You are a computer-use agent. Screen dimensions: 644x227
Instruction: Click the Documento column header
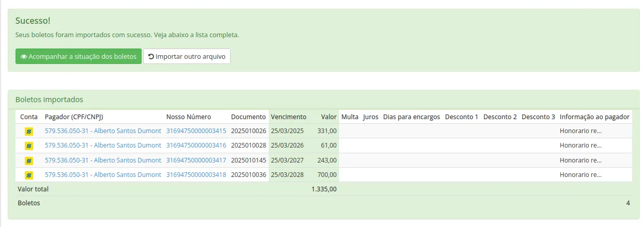pyautogui.click(x=249, y=117)
